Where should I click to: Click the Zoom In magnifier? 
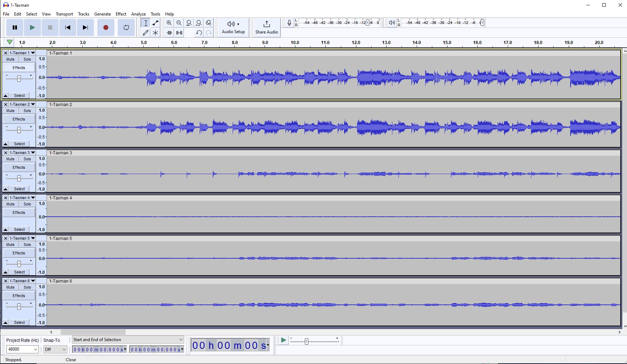[x=169, y=23]
